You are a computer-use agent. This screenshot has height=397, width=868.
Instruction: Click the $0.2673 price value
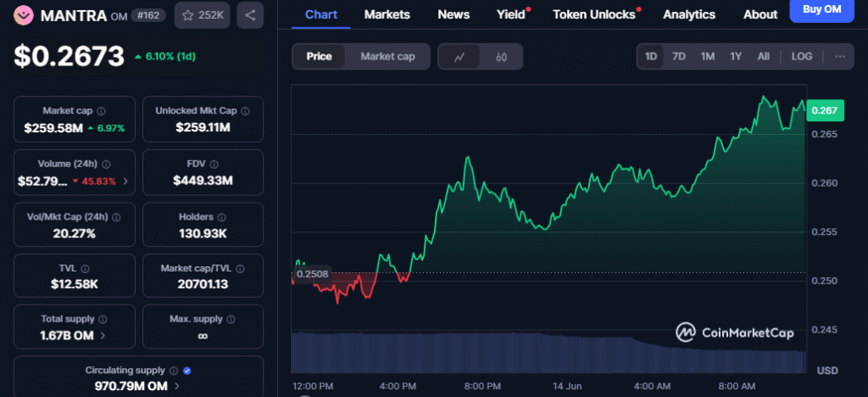(x=70, y=57)
